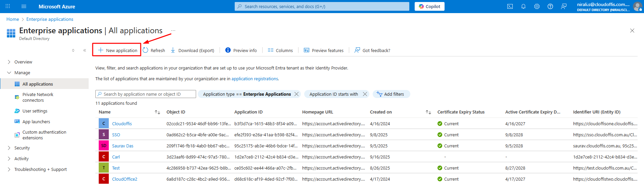Edit Application ID starts with filter
The height and width of the screenshot is (184, 644).
333,94
